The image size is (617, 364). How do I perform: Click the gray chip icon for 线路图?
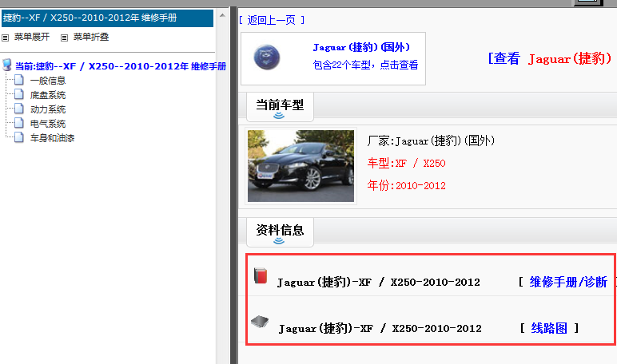tap(260, 322)
